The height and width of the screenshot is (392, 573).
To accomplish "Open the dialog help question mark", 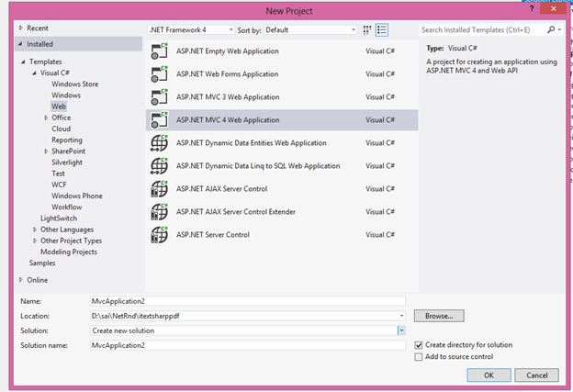I will point(532,8).
